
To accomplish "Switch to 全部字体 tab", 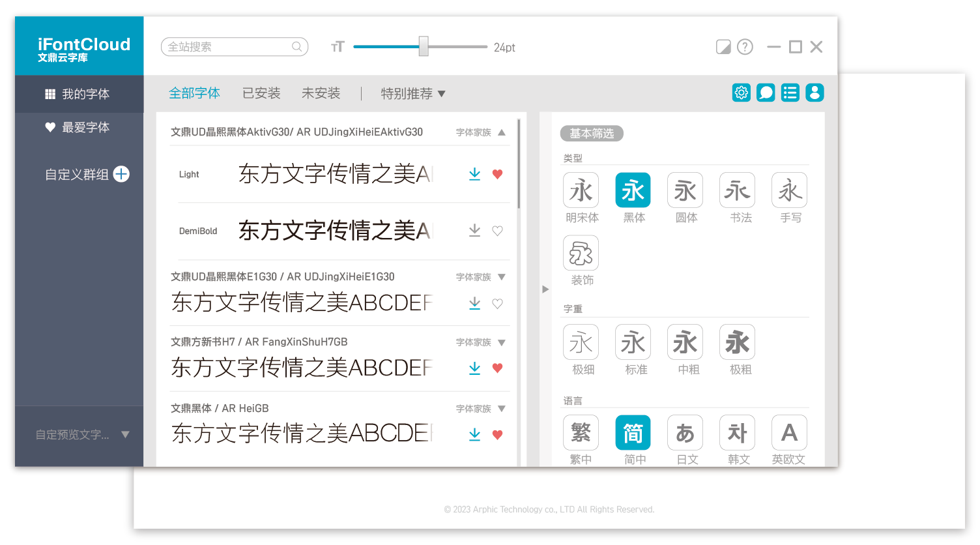I will point(194,93).
